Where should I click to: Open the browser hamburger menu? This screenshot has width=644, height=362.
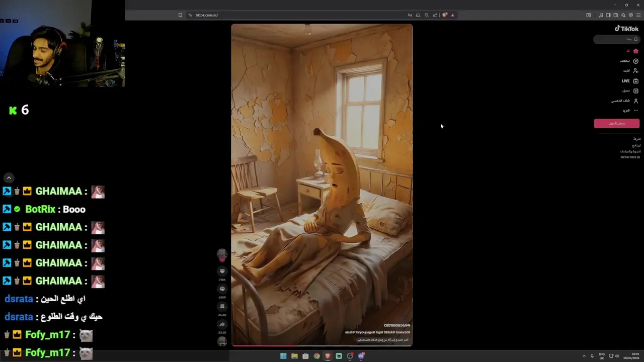click(x=638, y=15)
